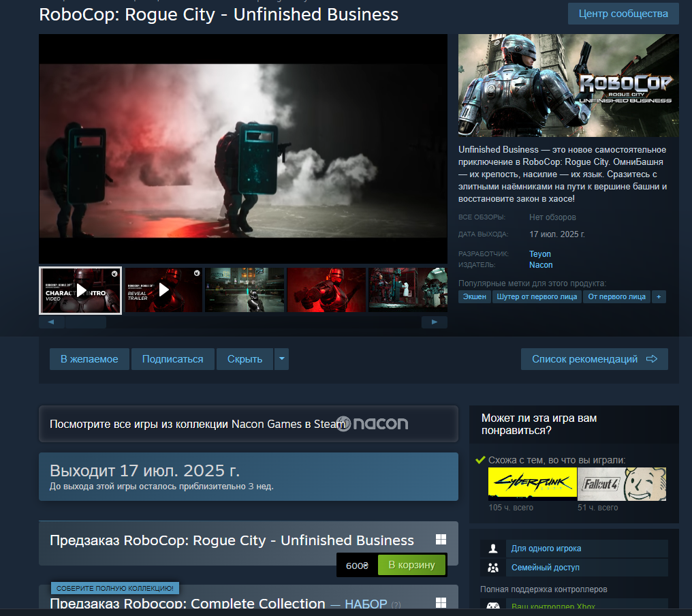
Task: Click the main trailer video player
Action: tap(243, 149)
